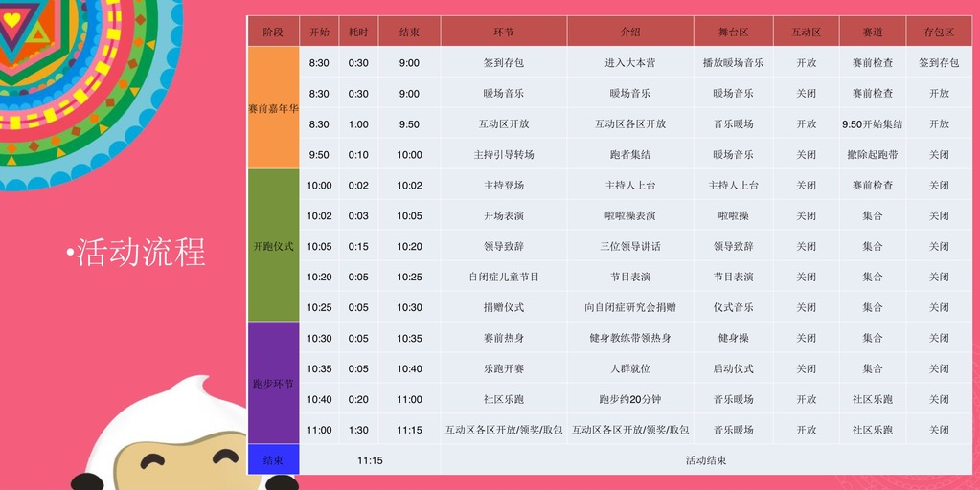Select the 进入大本营 cell
The height and width of the screenshot is (490, 980).
coord(630,62)
